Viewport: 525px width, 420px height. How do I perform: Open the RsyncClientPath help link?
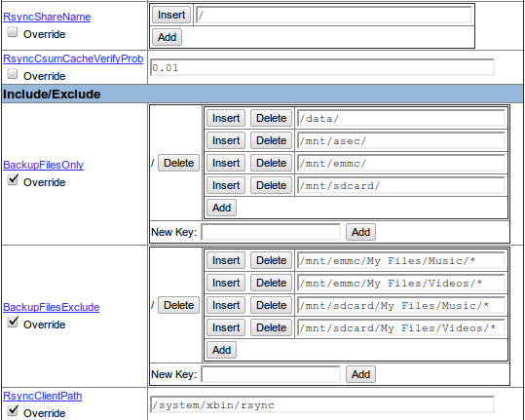coord(43,396)
